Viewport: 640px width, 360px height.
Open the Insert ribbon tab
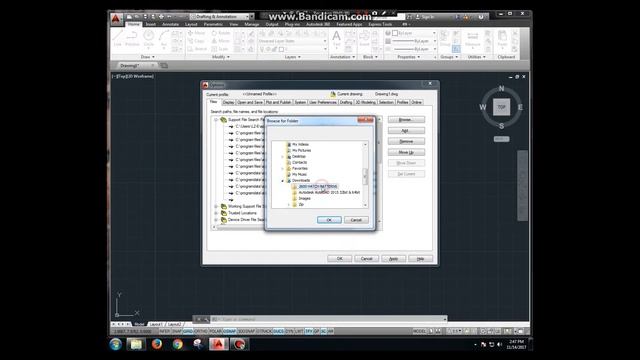point(151,24)
